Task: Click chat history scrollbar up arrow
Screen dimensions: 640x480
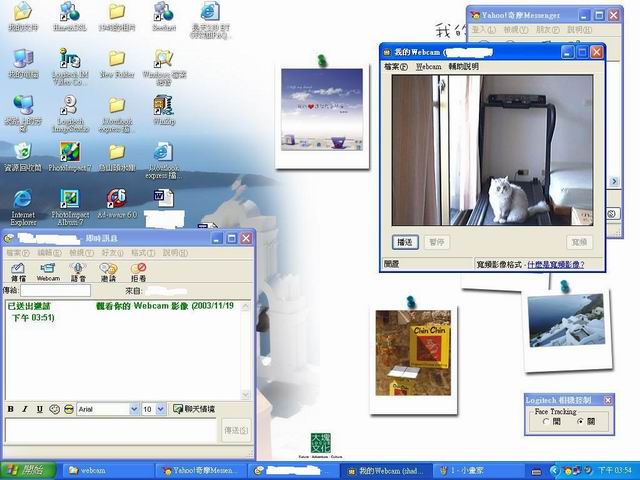Action: point(245,307)
